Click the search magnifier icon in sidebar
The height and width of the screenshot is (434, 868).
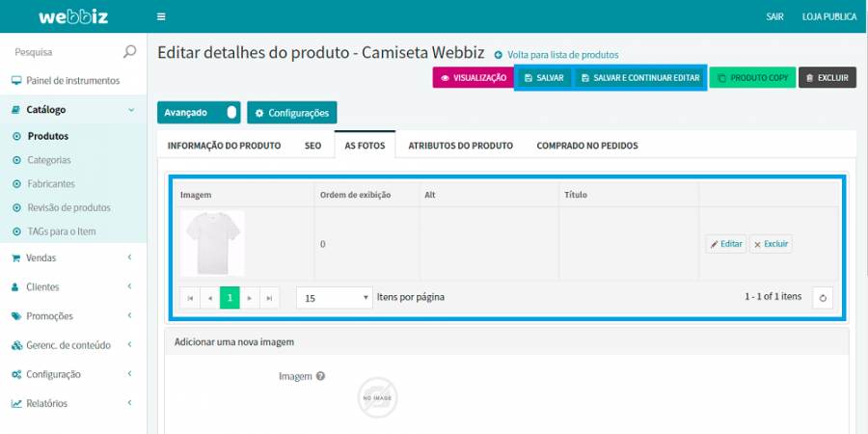(x=130, y=51)
